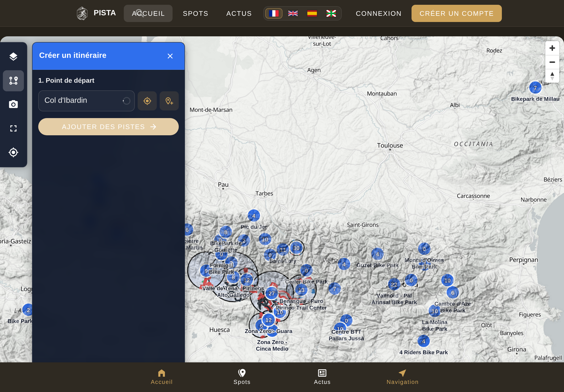Viewport: 564px width, 392px height.
Task: Go to Accueil in bottom bar
Action: tap(162, 377)
